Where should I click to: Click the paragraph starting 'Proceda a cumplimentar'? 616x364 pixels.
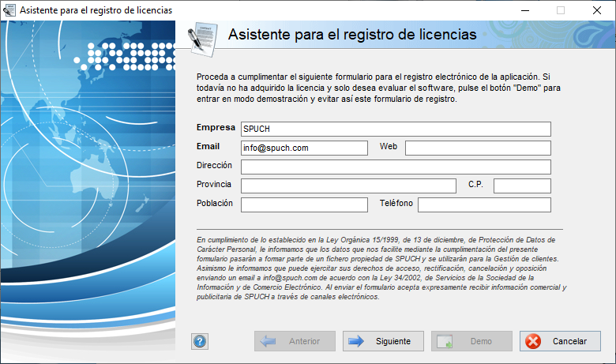pyautogui.click(x=378, y=88)
